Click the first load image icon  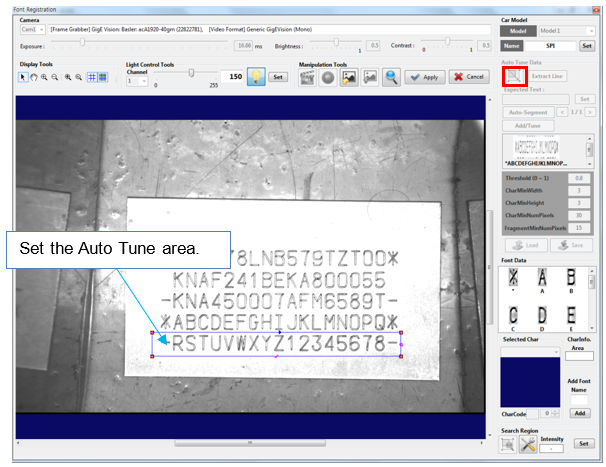click(349, 77)
